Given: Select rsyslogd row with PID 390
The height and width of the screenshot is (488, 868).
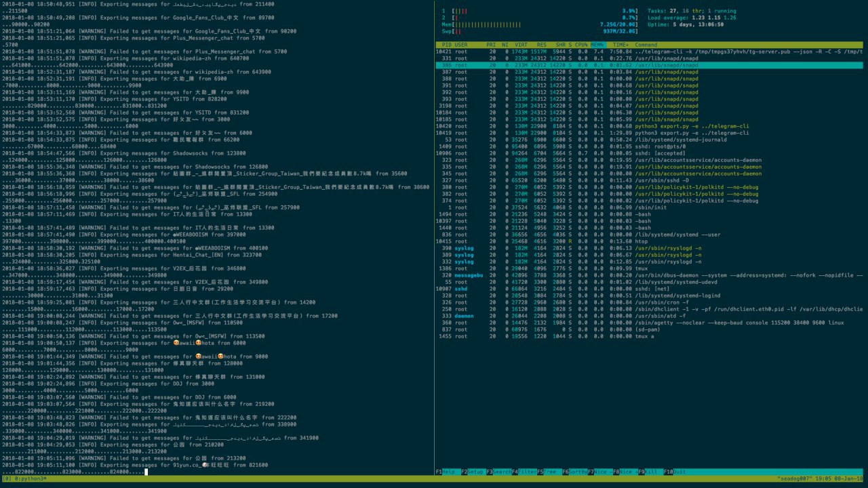Looking at the screenshot, I should coord(650,248).
